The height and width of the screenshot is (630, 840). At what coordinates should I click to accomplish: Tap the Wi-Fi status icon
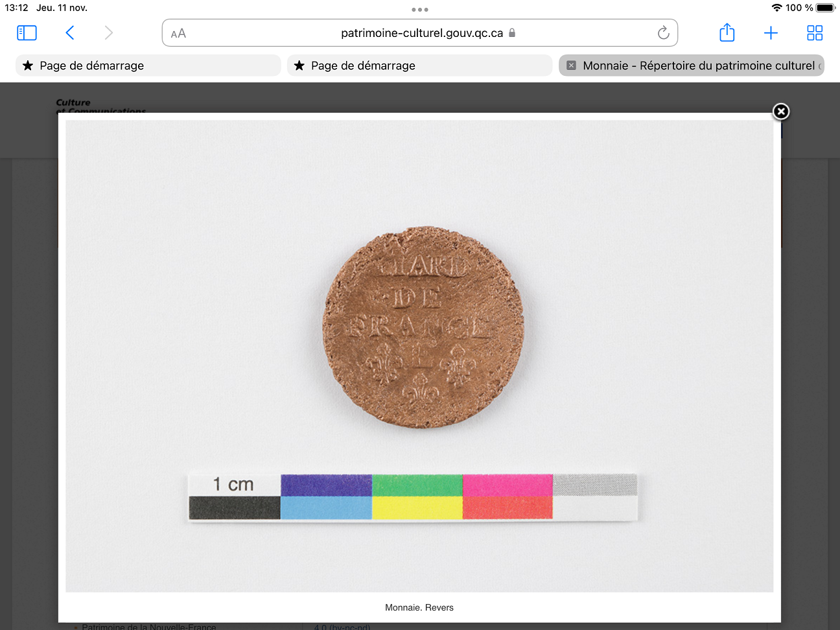point(776,8)
